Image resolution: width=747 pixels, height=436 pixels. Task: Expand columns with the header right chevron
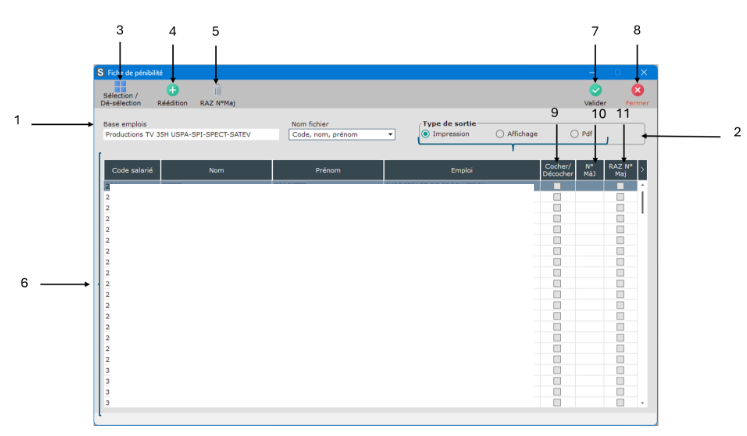point(642,170)
